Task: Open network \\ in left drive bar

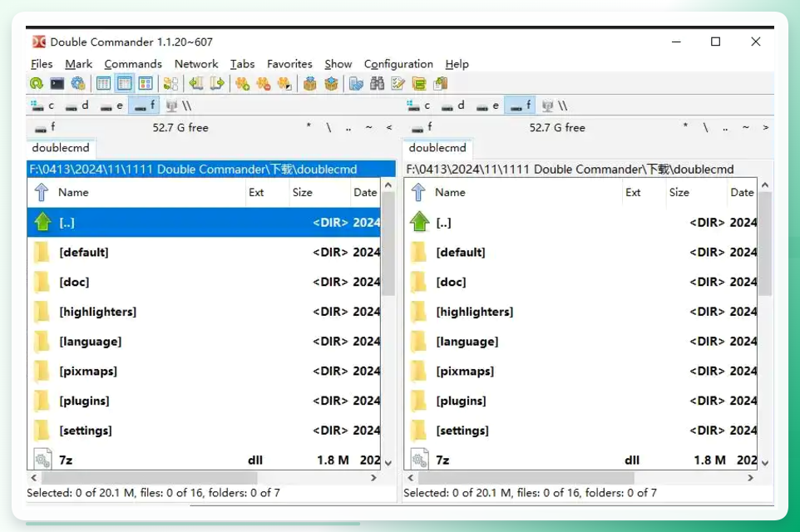Action: tap(179, 106)
